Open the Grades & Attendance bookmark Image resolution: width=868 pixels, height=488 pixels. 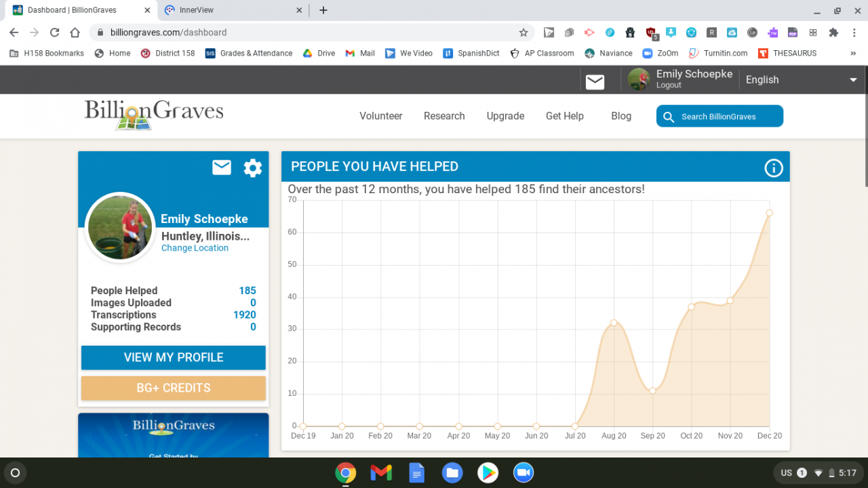[249, 53]
